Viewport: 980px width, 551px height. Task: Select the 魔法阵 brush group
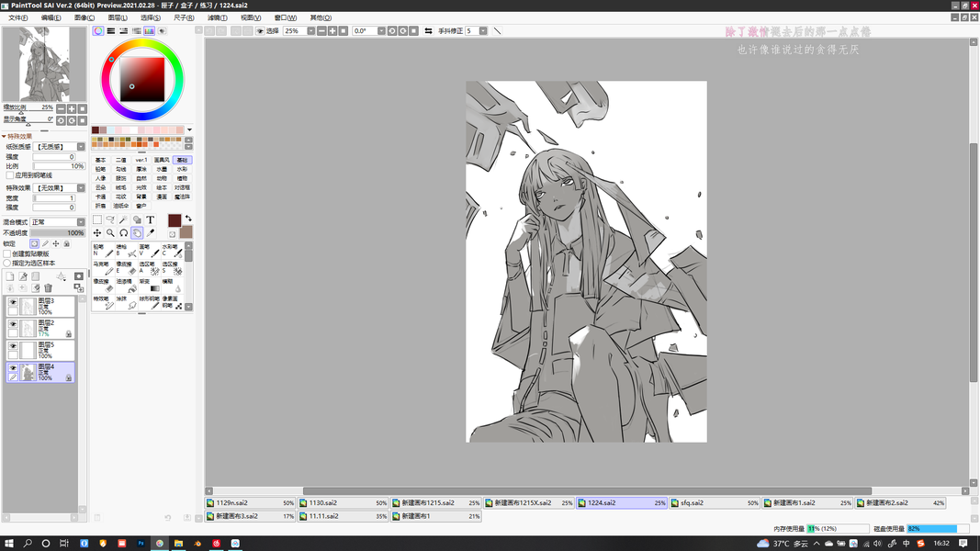[x=182, y=197]
